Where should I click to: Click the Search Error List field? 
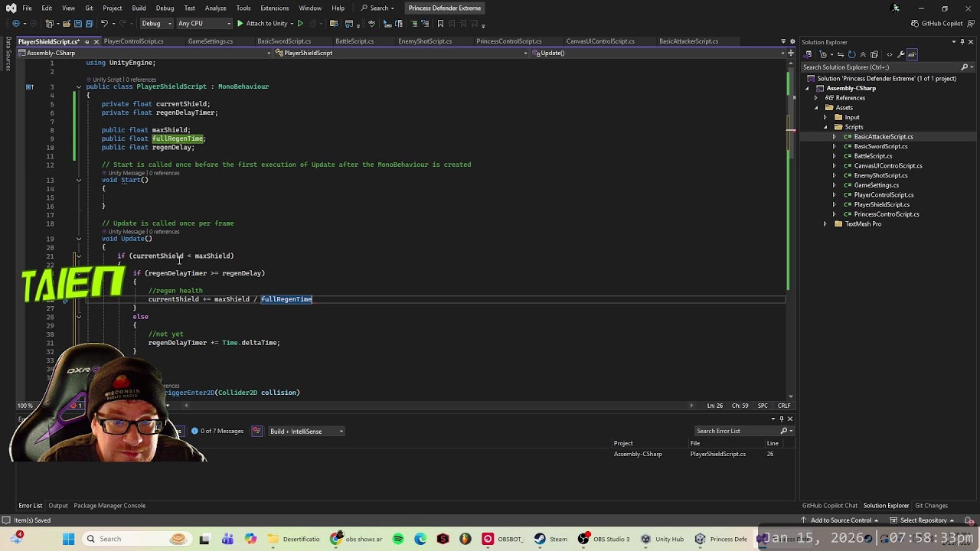(738, 432)
